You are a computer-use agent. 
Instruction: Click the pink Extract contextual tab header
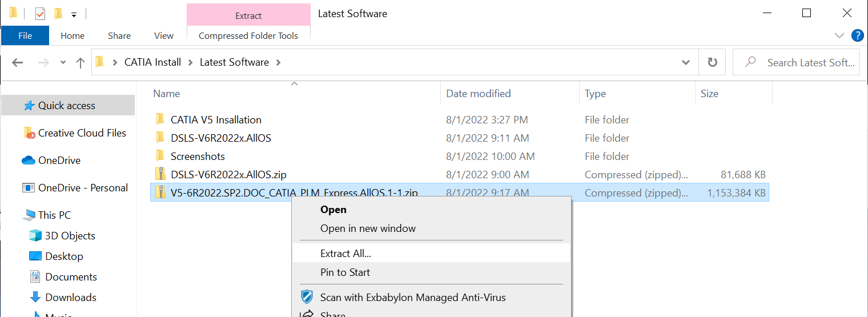pos(248,15)
